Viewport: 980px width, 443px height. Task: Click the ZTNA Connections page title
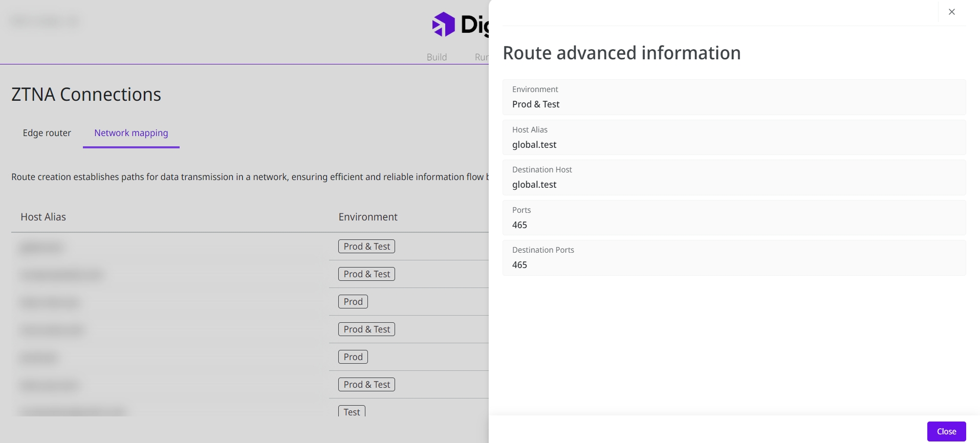pyautogui.click(x=86, y=95)
